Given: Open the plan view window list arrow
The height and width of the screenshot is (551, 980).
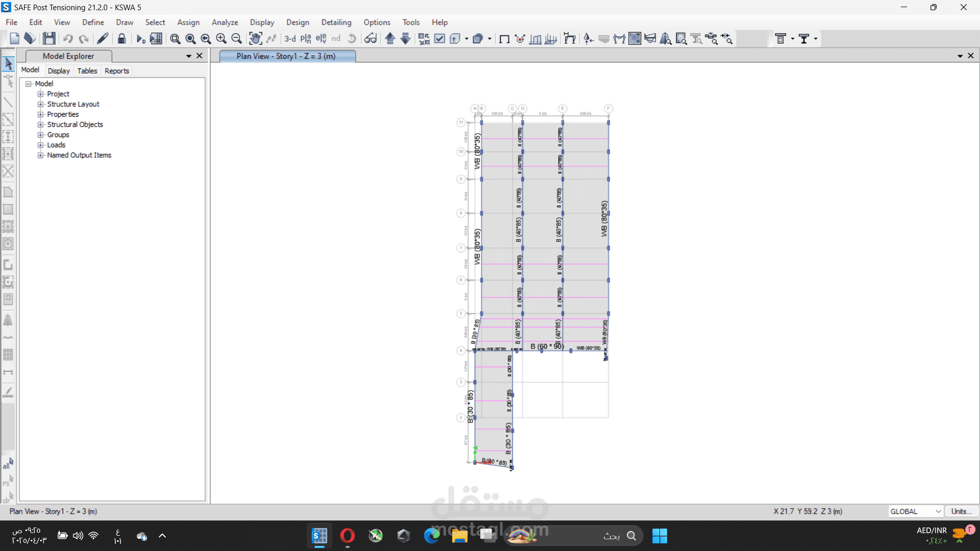Looking at the screenshot, I should coord(960,56).
